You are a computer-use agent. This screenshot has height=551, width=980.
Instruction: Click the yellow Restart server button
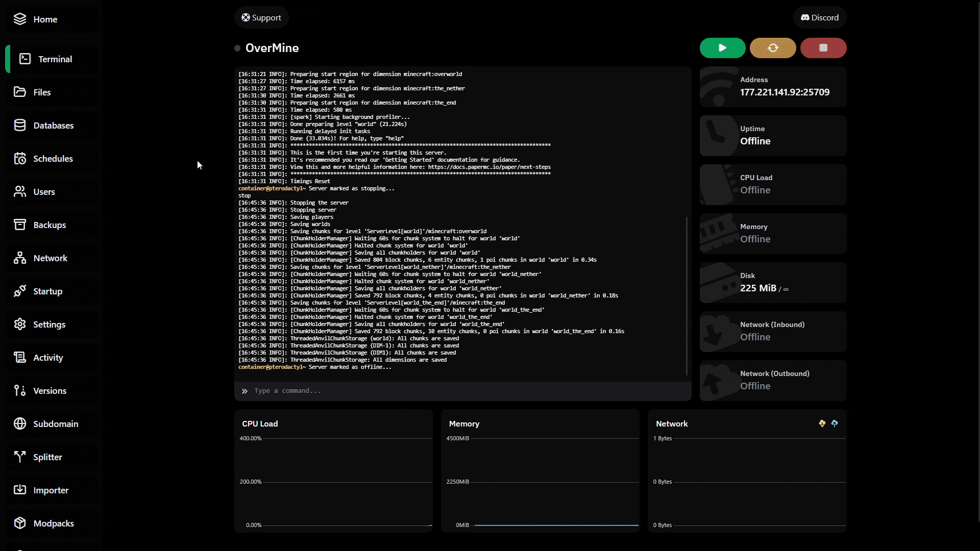tap(773, 48)
